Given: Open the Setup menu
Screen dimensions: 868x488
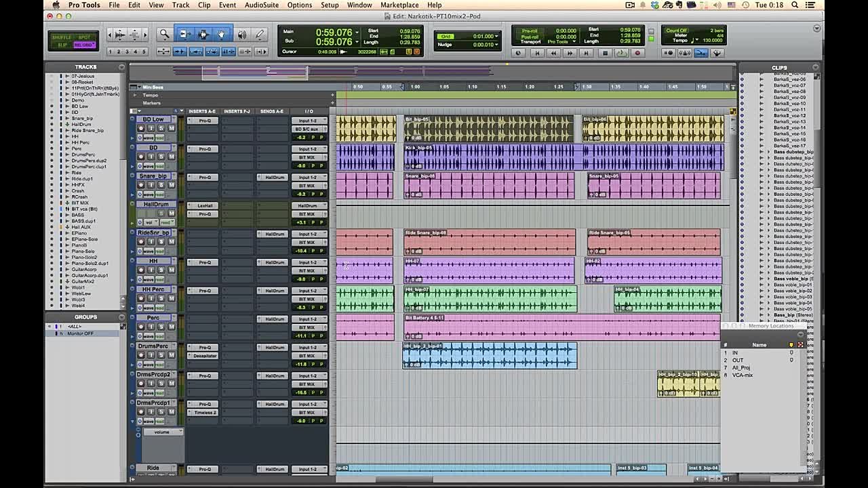Looking at the screenshot, I should (x=330, y=5).
